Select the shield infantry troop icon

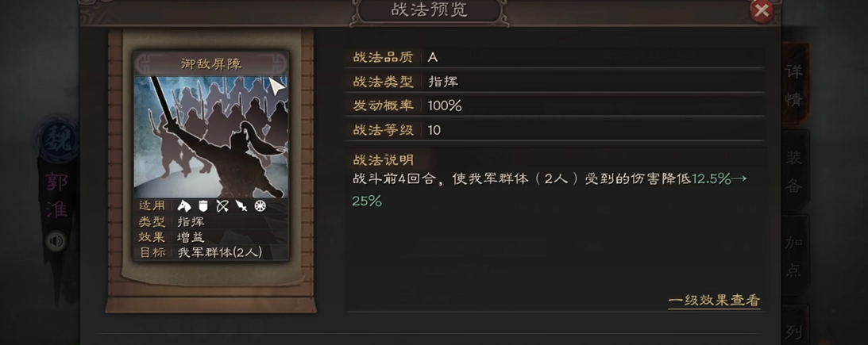203,206
